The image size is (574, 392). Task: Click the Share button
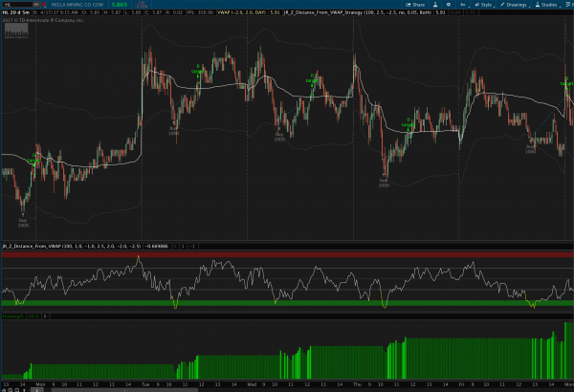coord(415,5)
